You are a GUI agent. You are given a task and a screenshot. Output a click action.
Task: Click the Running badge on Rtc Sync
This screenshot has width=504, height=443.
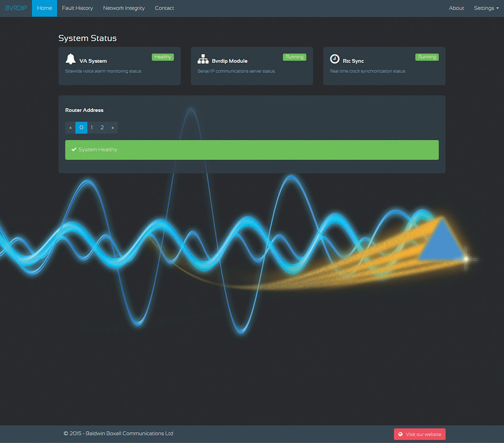click(427, 57)
